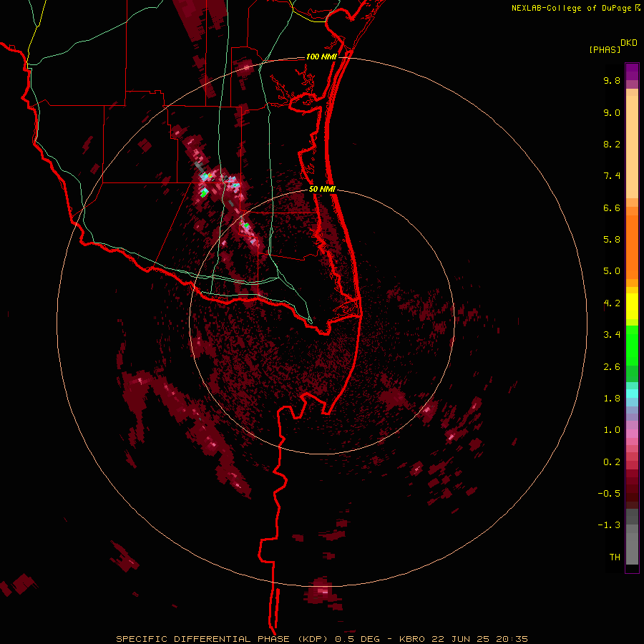
Task: Select the 1.8 scale label
Action: (612, 399)
